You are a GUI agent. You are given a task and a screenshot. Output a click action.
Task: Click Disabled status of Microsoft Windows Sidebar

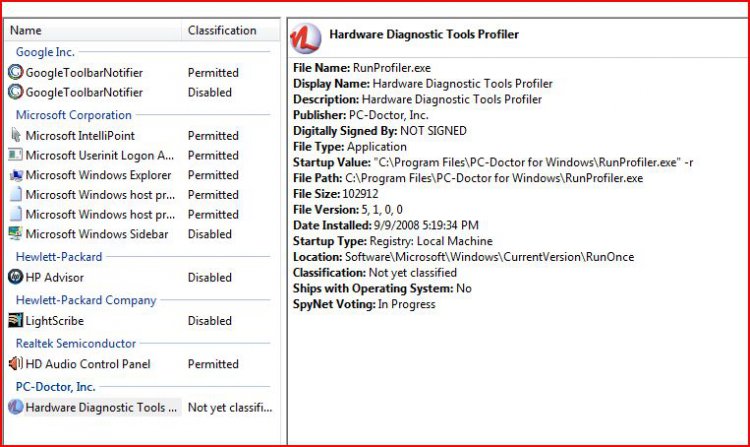pyautogui.click(x=210, y=234)
